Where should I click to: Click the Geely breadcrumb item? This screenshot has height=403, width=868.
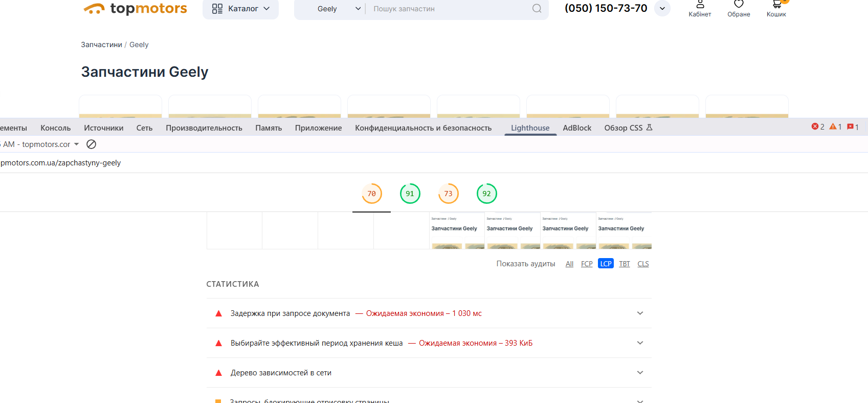pos(139,45)
